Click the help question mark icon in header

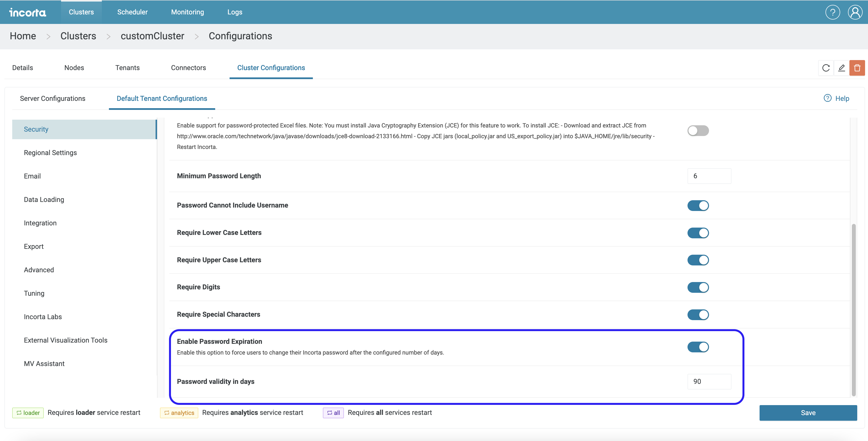(x=832, y=12)
